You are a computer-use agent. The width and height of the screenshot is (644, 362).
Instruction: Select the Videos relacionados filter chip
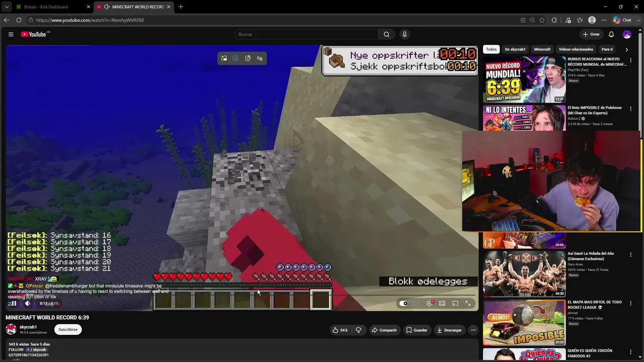point(576,49)
